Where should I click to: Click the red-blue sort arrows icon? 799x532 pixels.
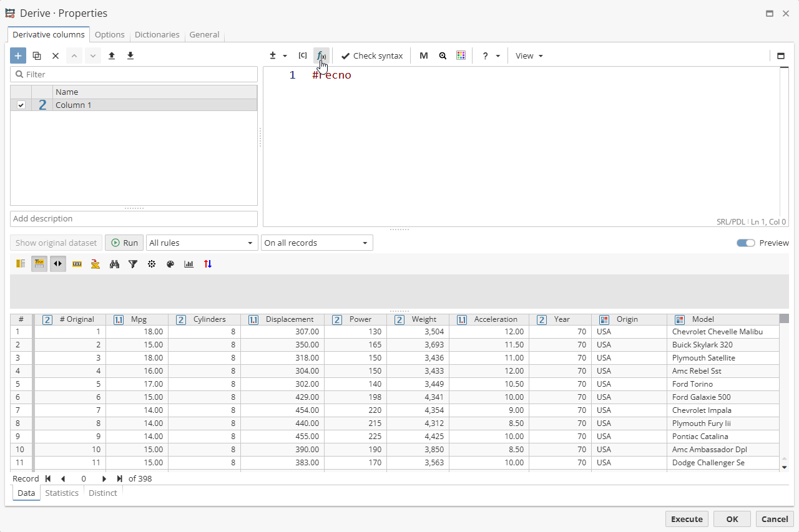coord(208,264)
